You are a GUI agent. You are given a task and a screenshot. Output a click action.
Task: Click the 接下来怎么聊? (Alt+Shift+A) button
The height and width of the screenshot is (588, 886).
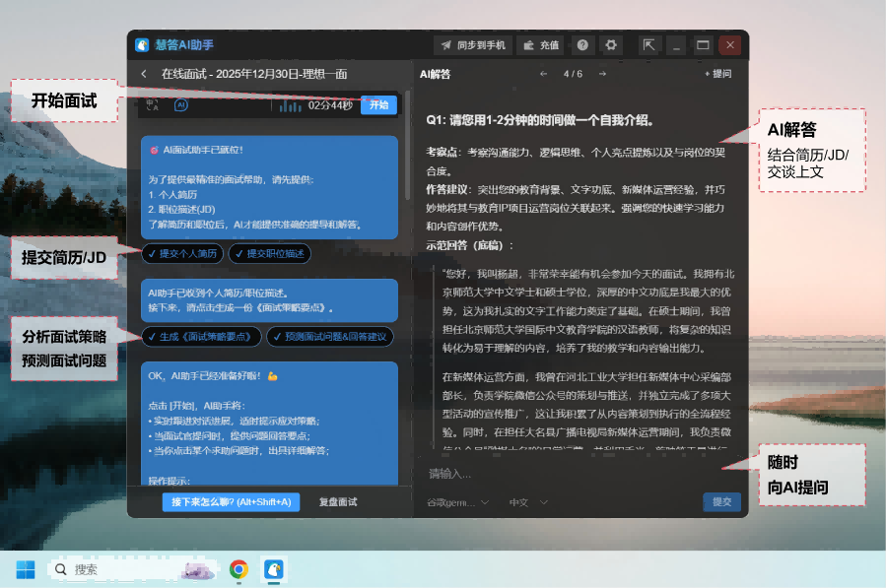[231, 502]
